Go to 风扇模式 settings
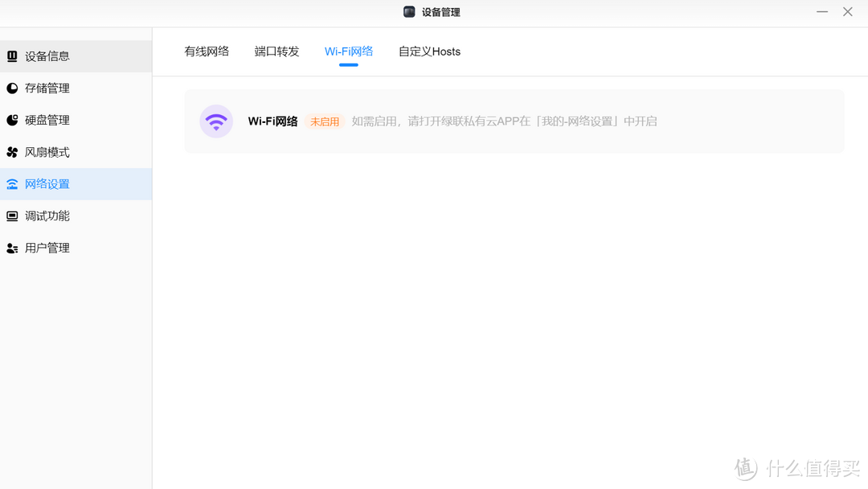Viewport: 868px width, 489px height. pos(76,152)
